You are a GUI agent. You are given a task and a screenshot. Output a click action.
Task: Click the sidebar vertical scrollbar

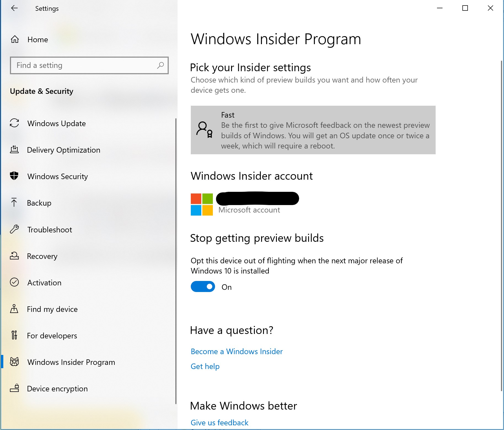tap(176, 261)
